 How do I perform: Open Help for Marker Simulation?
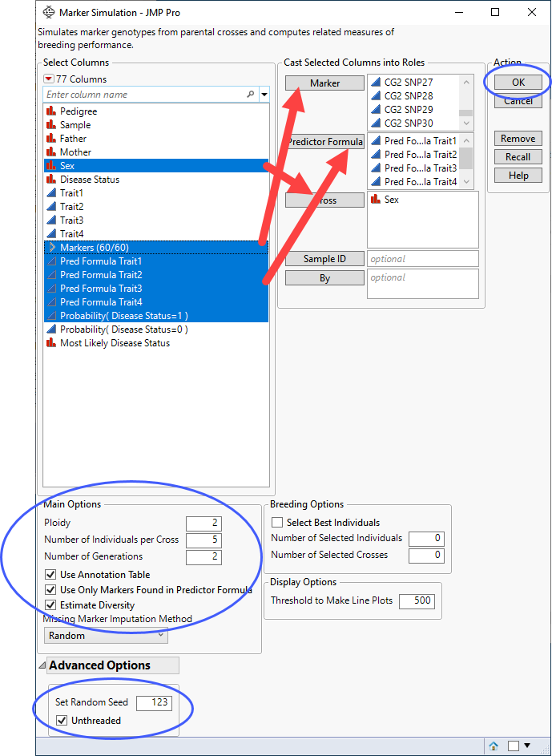pyautogui.click(x=518, y=176)
